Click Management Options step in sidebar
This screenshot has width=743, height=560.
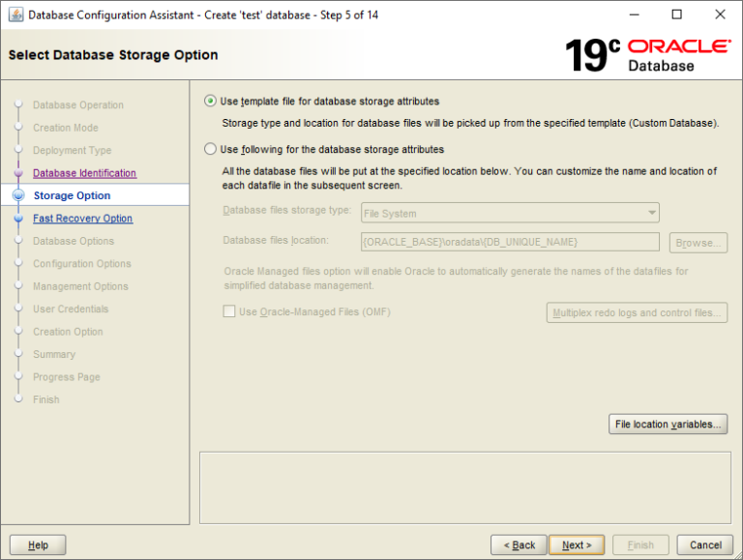tap(80, 286)
